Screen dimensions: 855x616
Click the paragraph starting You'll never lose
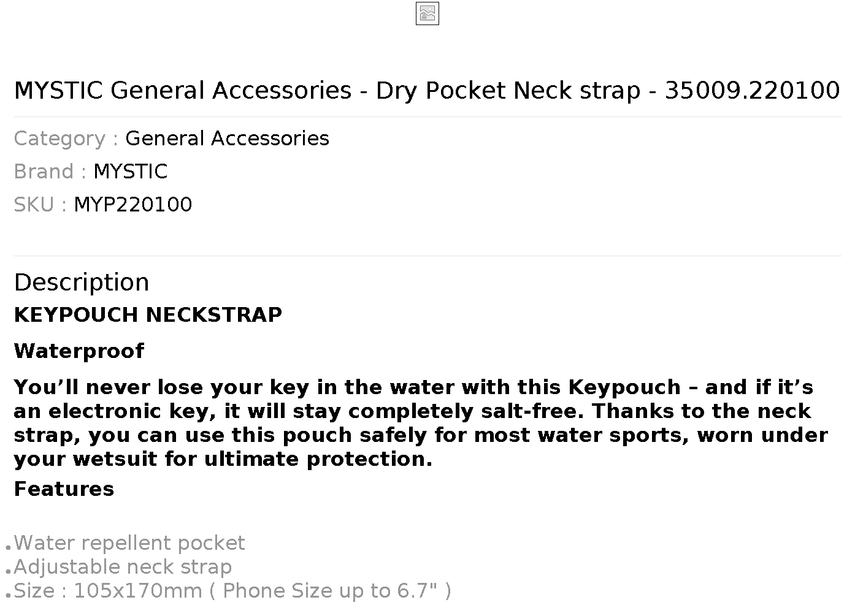click(421, 423)
